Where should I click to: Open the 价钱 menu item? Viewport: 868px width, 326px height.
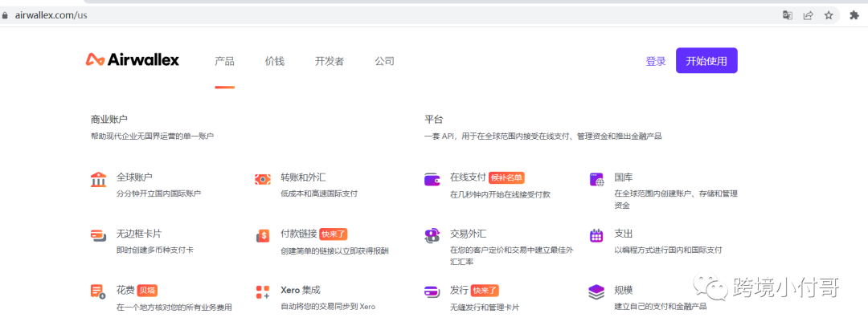point(275,62)
